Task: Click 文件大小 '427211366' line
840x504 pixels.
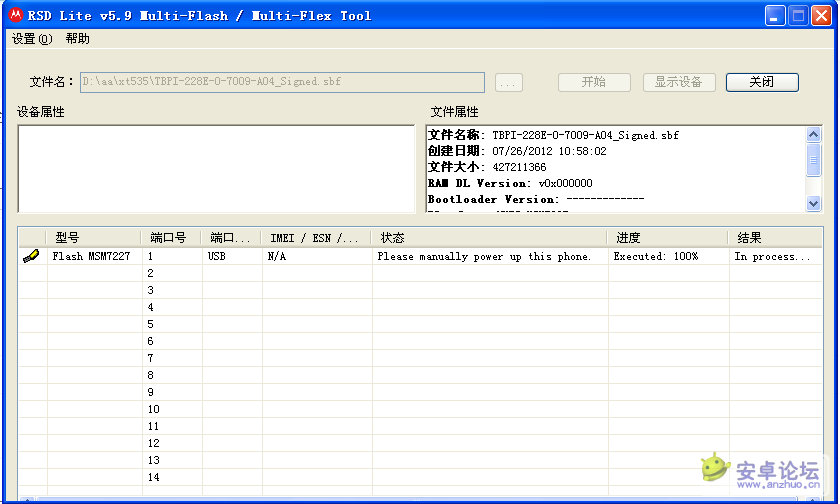Action: tap(487, 167)
